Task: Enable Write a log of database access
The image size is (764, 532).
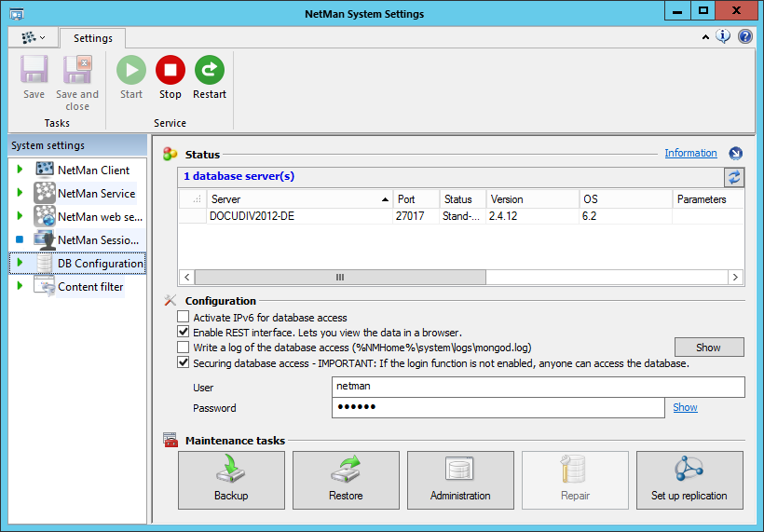Action: (183, 347)
